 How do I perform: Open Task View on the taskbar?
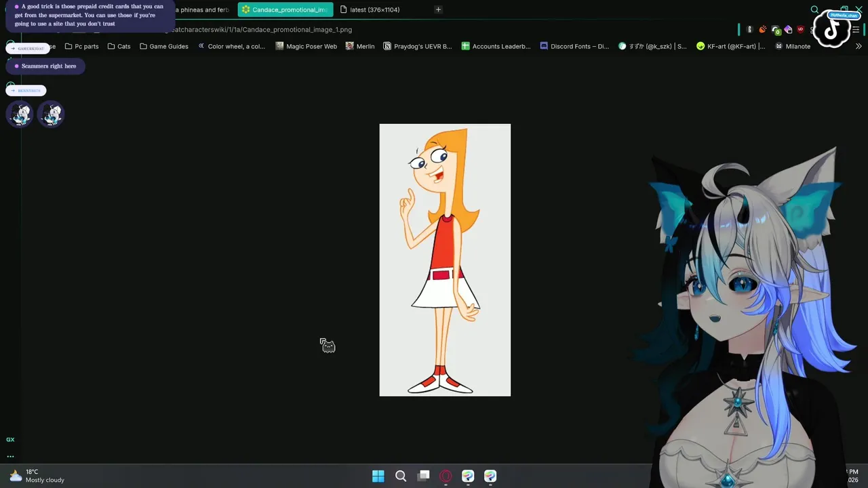point(424,476)
